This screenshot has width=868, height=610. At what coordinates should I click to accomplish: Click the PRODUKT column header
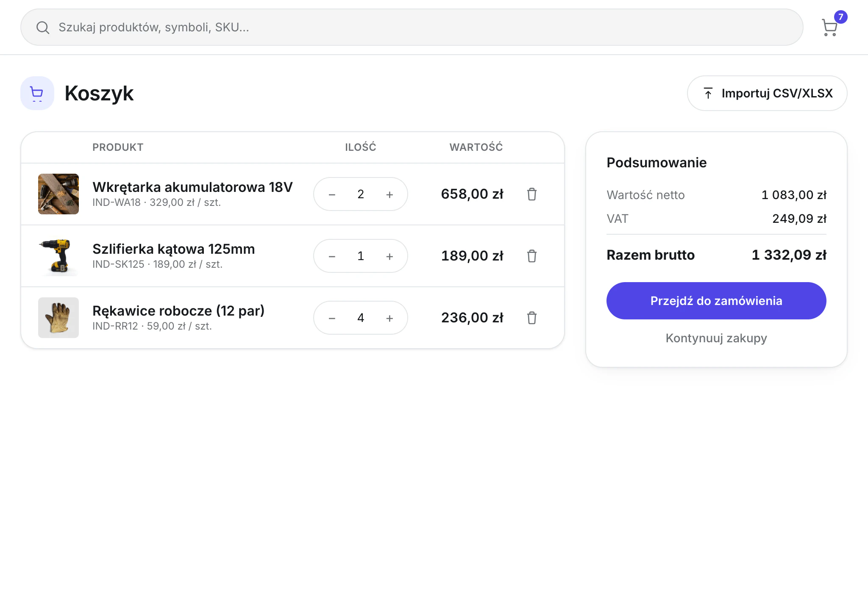pos(118,147)
